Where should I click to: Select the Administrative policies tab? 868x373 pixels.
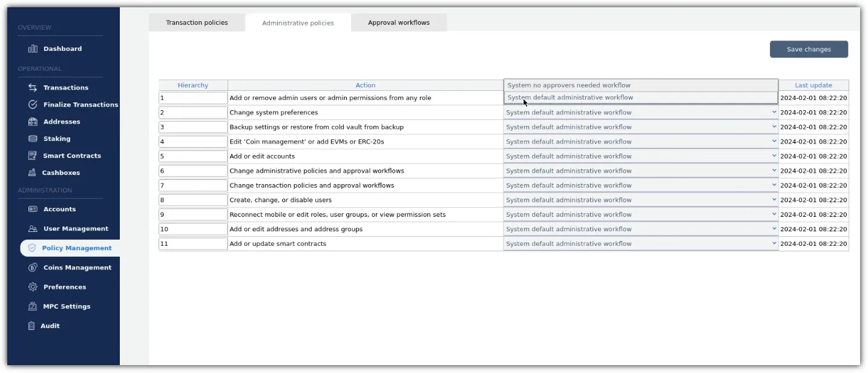coord(298,23)
